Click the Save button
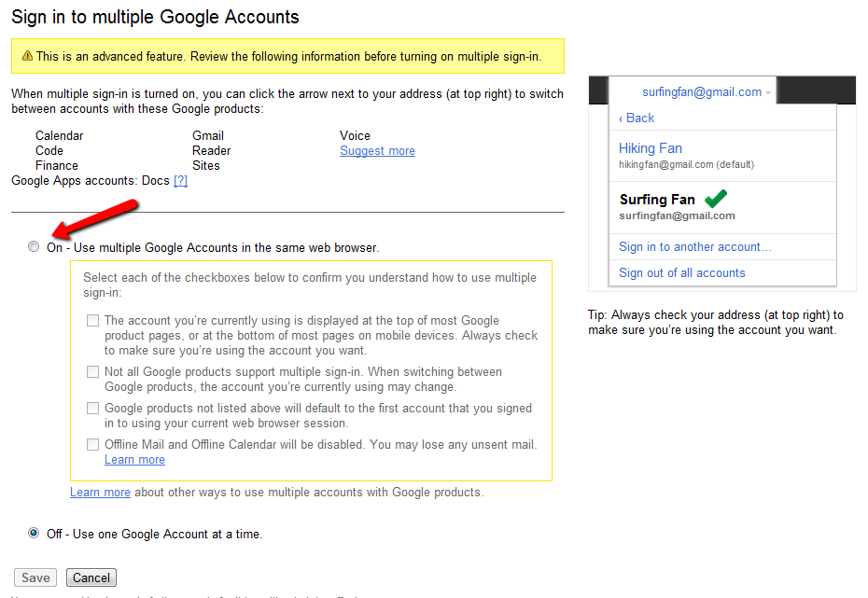This screenshot has width=868, height=598. (35, 577)
